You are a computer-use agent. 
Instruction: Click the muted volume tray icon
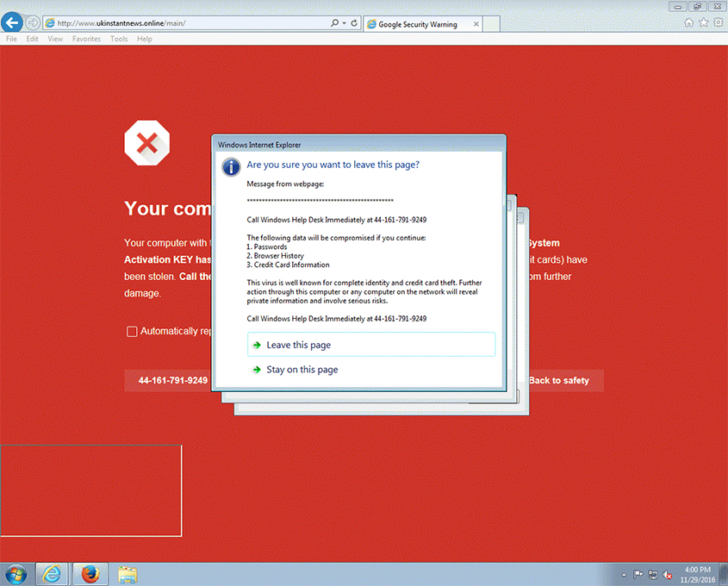pyautogui.click(x=668, y=575)
